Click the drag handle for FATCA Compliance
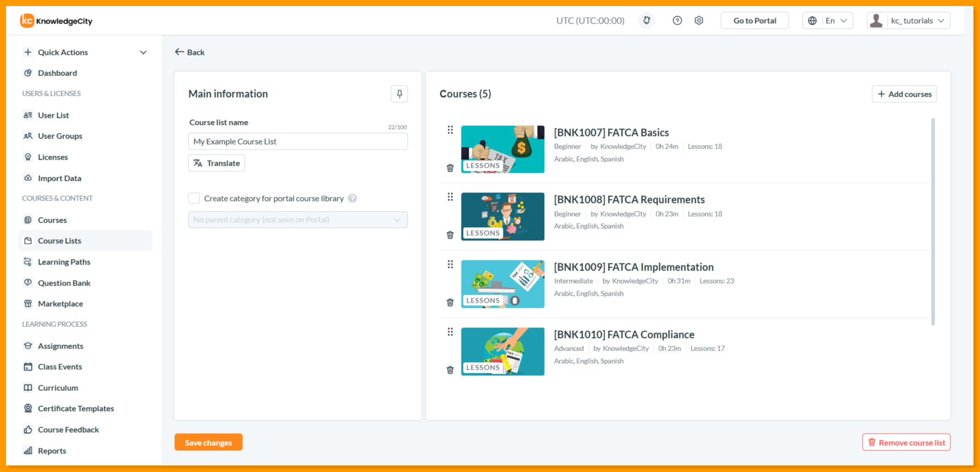Screen dimensions: 980x472 tap(450, 332)
